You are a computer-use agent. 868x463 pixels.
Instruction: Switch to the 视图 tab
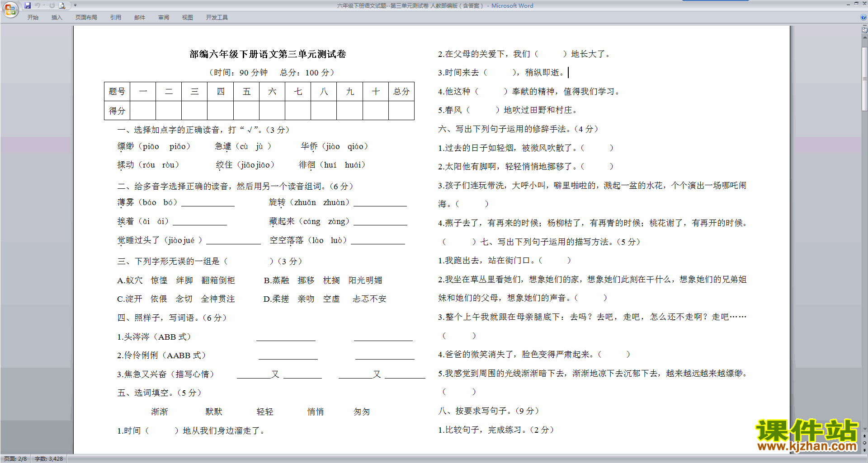click(x=188, y=17)
